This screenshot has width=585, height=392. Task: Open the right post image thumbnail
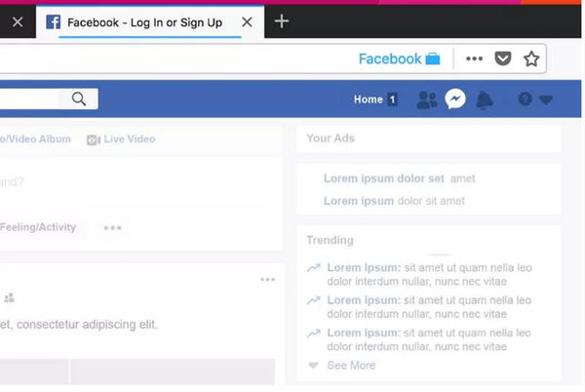click(173, 372)
